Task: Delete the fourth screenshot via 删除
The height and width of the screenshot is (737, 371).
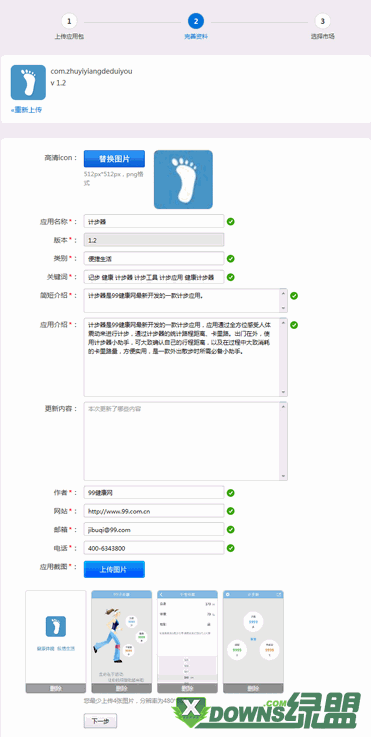Action: point(253,689)
